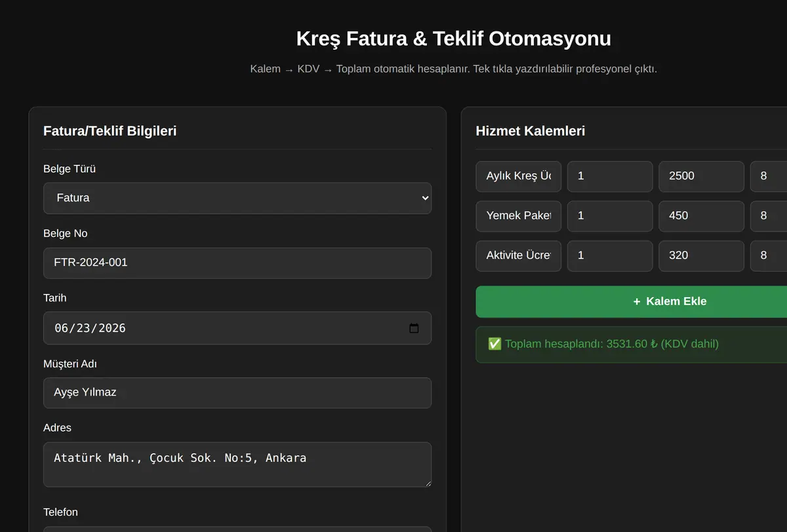Click KDV field of Yemek Paketi row
787x532 pixels.
(x=769, y=216)
